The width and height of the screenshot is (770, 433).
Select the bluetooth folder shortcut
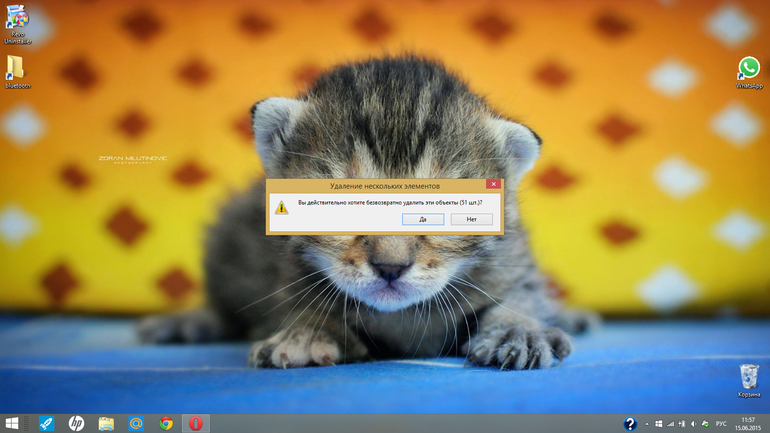tap(17, 72)
